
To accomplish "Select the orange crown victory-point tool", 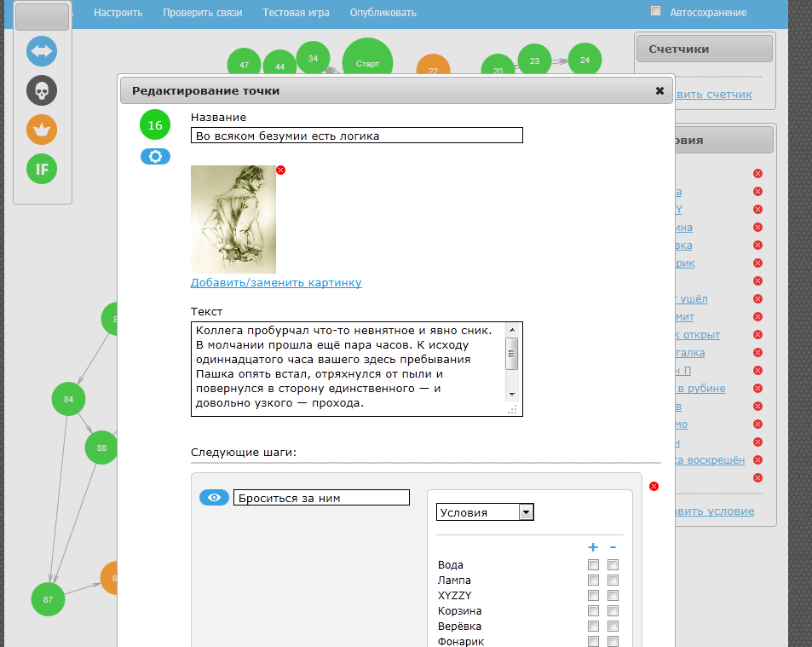I will 42,130.
